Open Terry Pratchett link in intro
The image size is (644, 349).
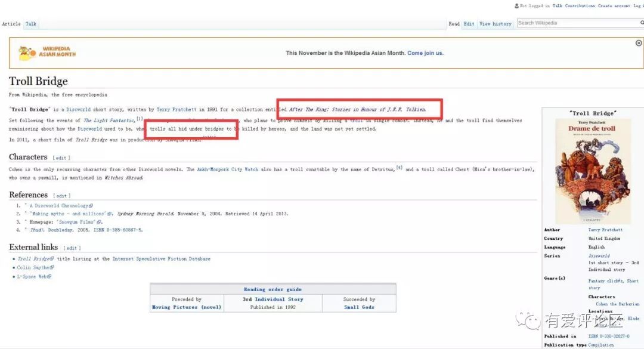[x=176, y=109]
